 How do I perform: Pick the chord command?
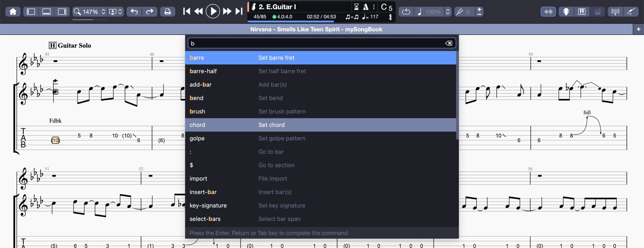(x=320, y=125)
